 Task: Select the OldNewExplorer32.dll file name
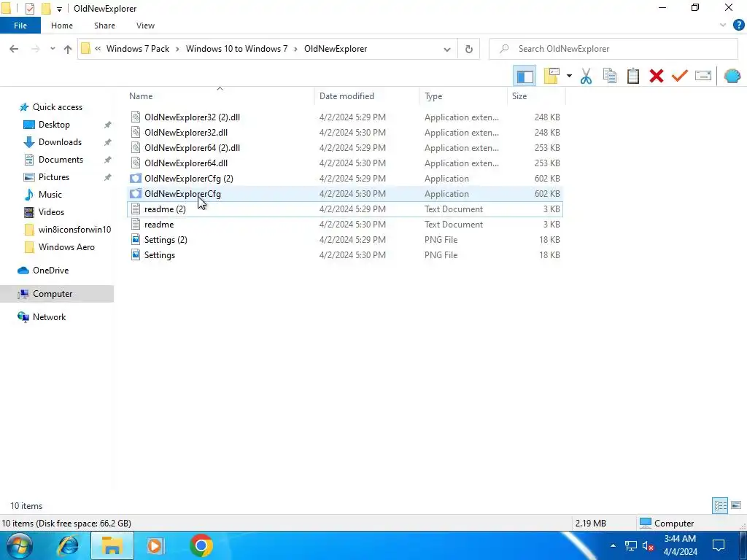pyautogui.click(x=186, y=133)
